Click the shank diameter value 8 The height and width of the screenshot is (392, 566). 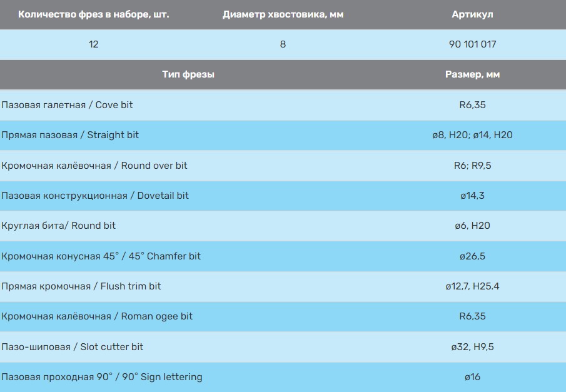(283, 44)
